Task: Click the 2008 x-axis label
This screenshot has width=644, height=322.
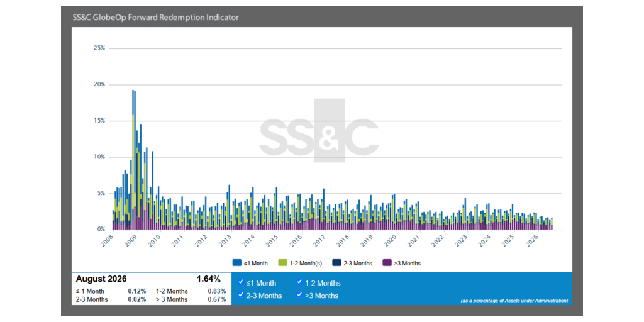Action: 108,241
